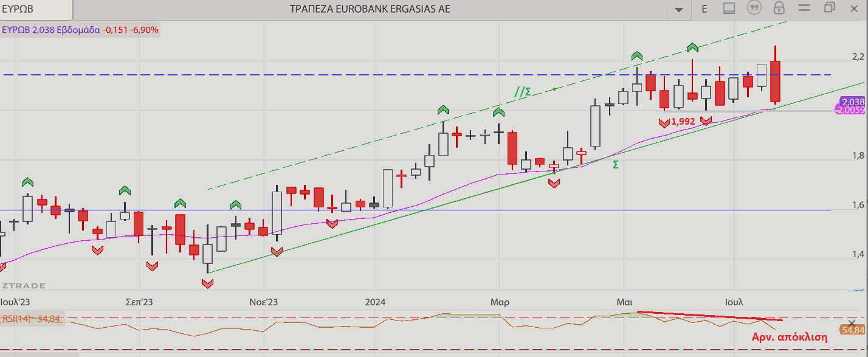Click the restore window icon
This screenshot has width=868, height=357.
click(x=829, y=8)
